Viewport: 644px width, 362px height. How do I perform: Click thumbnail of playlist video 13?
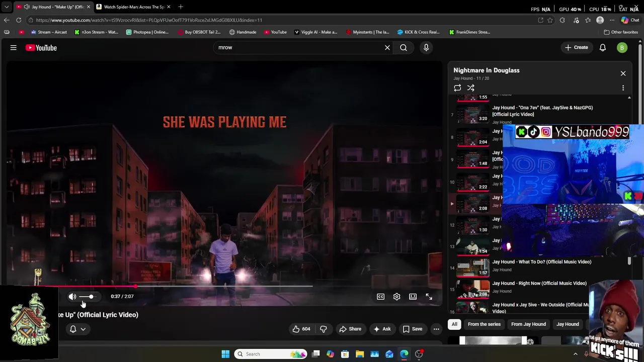(x=473, y=246)
